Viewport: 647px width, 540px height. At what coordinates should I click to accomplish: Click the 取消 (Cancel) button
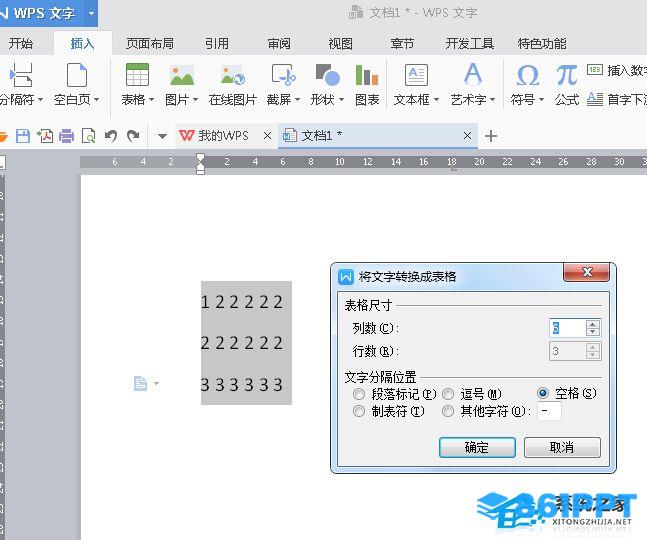(x=562, y=448)
